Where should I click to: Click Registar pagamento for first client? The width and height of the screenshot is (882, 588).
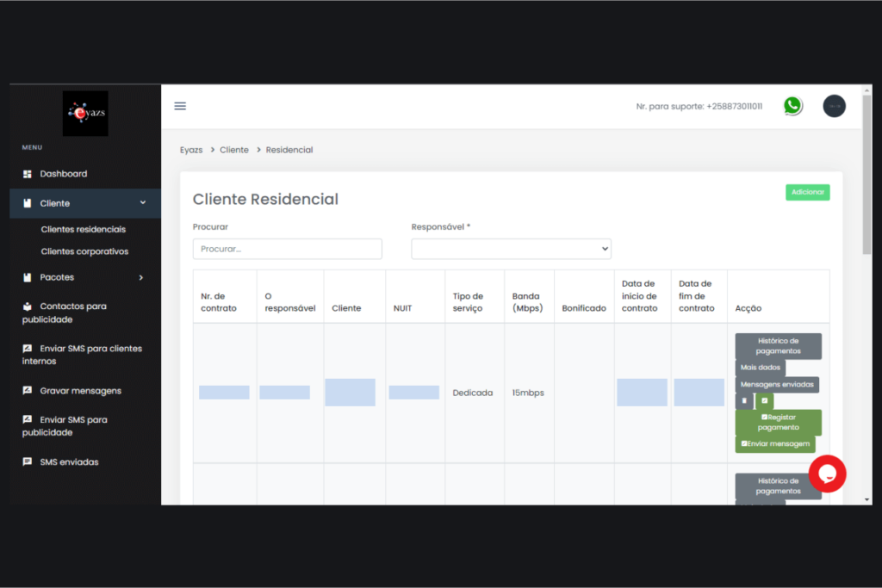[x=778, y=422]
